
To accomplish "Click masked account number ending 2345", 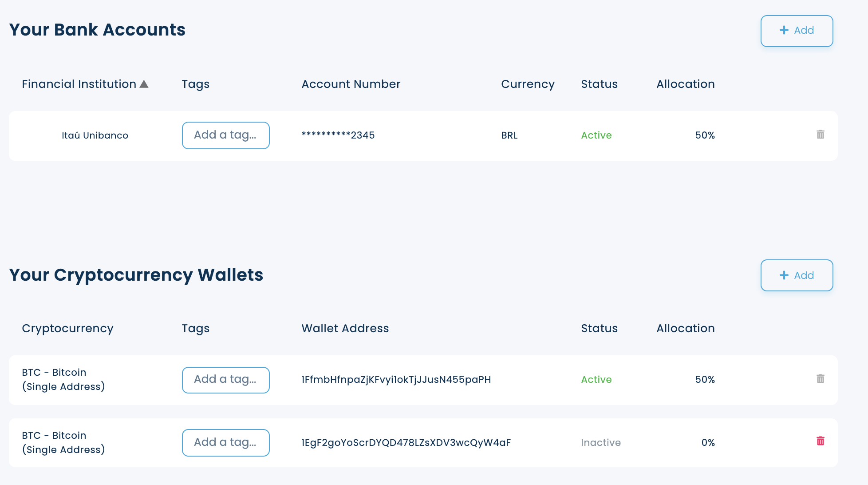I will [338, 135].
